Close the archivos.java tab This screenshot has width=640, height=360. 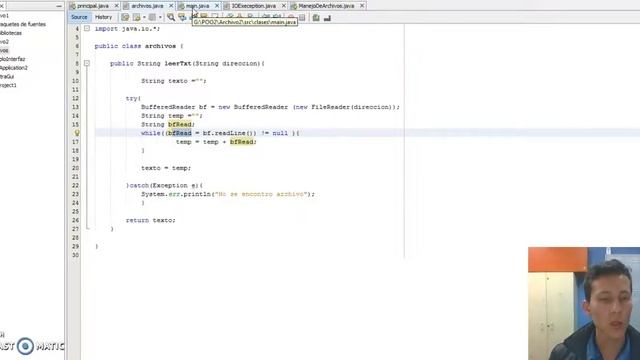click(171, 6)
